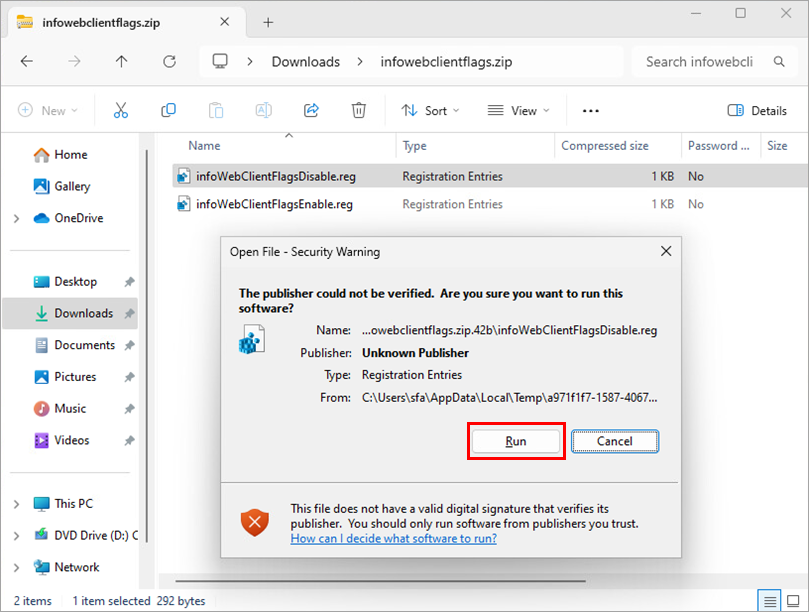Screen dimensions: 809x612
Task: Select Downloads in the navigation sidebar
Action: [x=83, y=313]
